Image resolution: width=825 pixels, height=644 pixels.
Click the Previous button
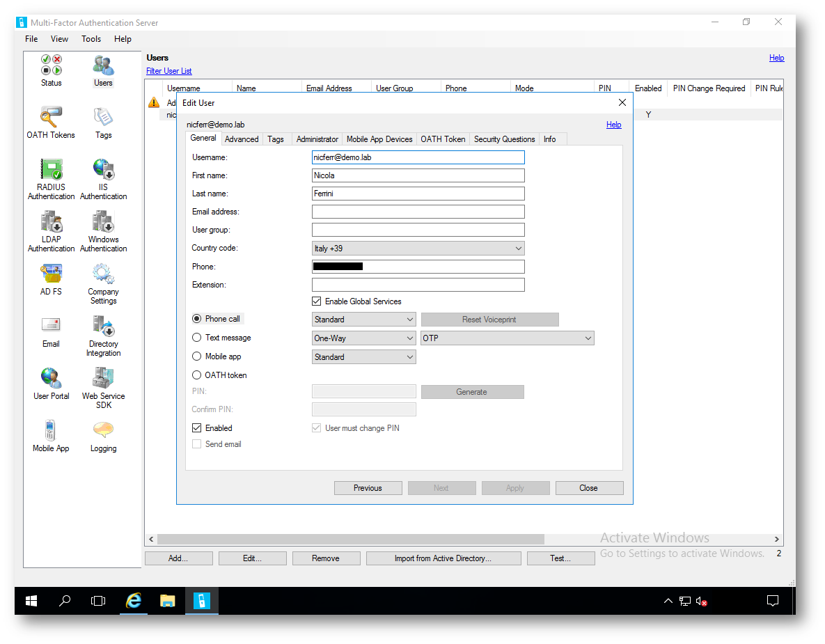[368, 488]
